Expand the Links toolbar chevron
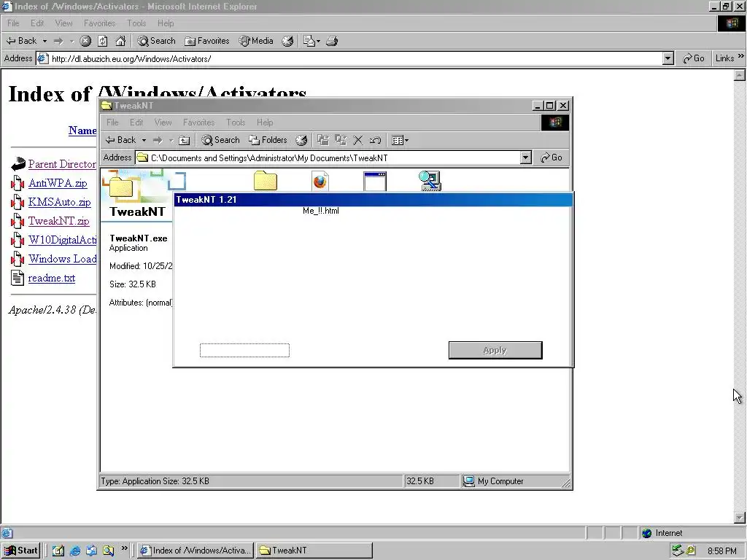This screenshot has height=560, width=747. 741,56
